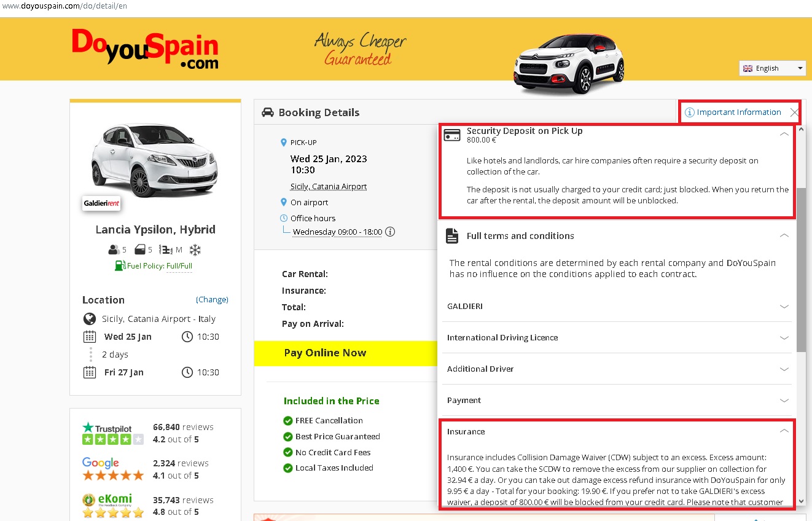
Task: Click the green fuel pump icon
Action: pos(120,266)
